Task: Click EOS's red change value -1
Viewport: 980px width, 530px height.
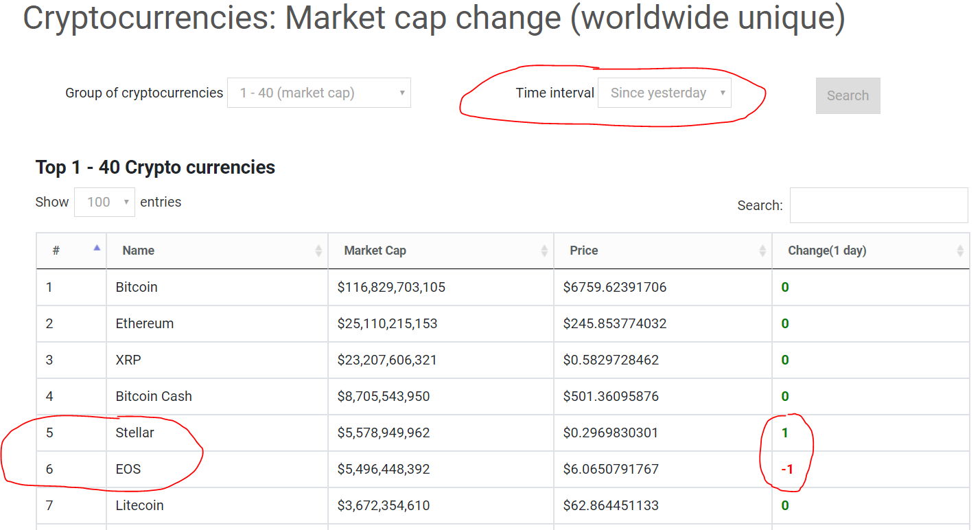Action: [x=787, y=469]
